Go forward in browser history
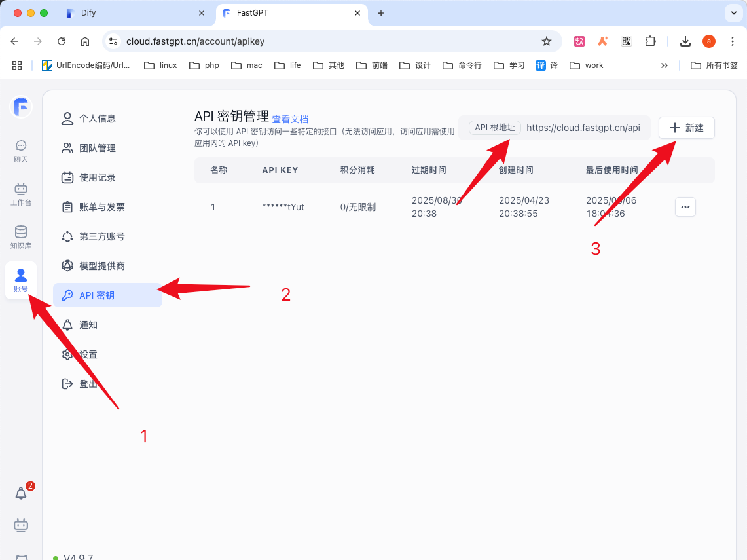The width and height of the screenshot is (747, 560). click(x=38, y=41)
